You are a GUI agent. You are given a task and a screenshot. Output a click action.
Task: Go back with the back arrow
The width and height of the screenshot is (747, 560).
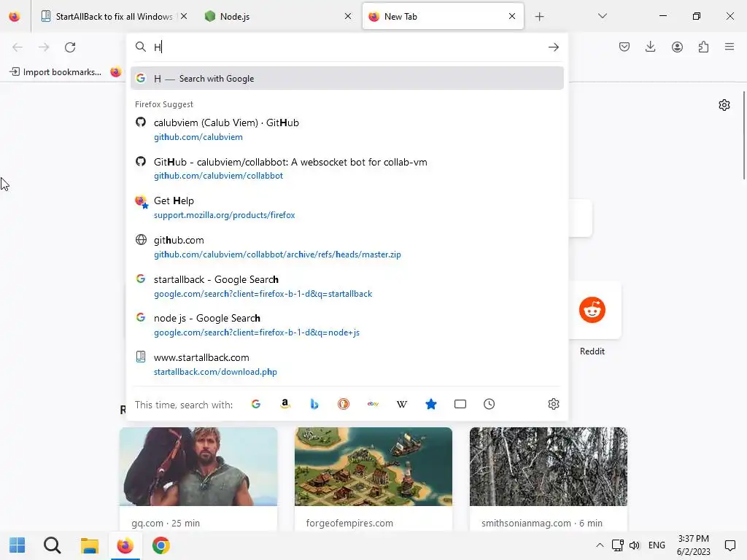click(18, 47)
